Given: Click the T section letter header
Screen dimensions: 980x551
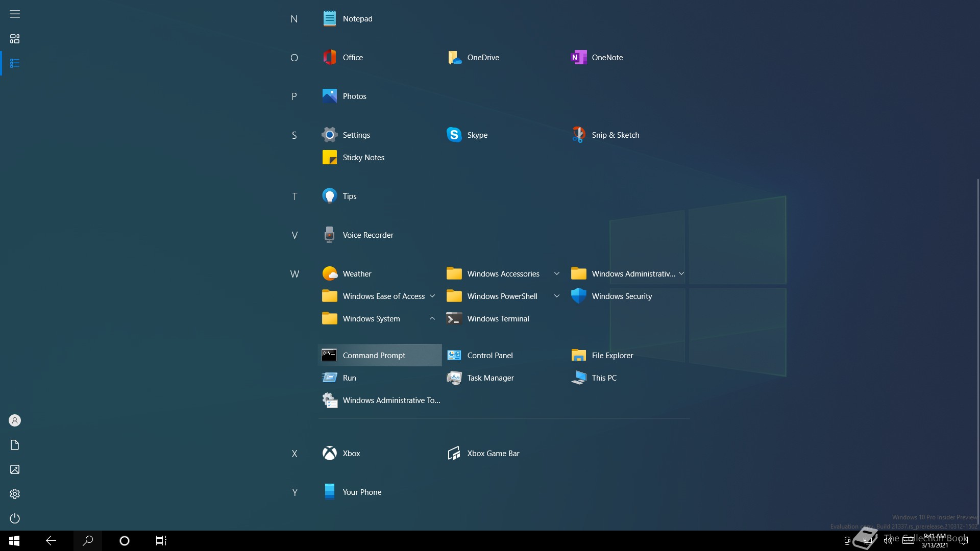Looking at the screenshot, I should [x=295, y=196].
